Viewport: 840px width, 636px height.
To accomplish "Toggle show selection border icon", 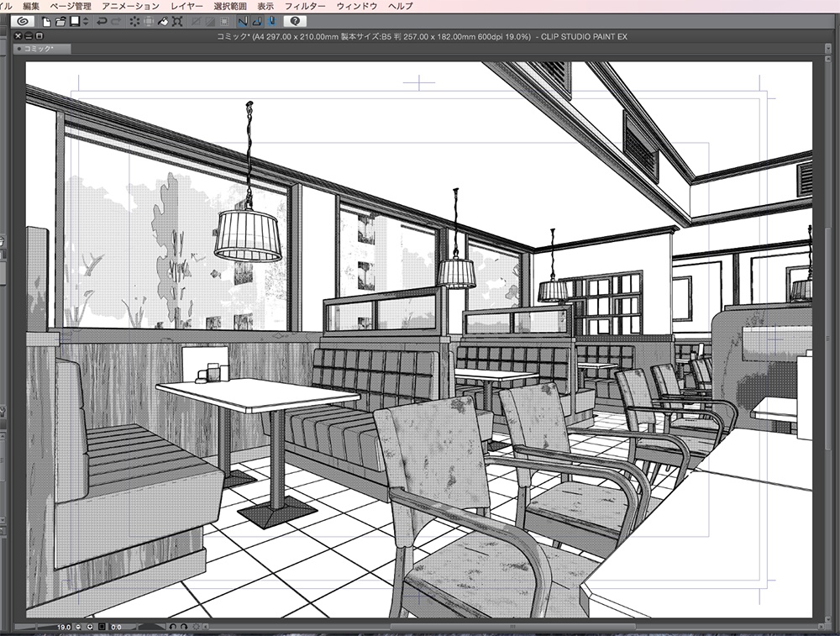I will tap(224, 22).
